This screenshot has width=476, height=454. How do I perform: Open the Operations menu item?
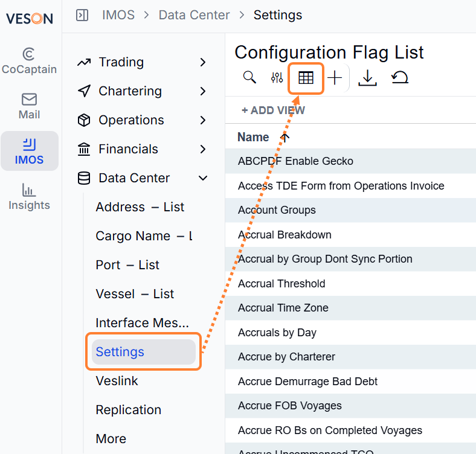point(131,120)
